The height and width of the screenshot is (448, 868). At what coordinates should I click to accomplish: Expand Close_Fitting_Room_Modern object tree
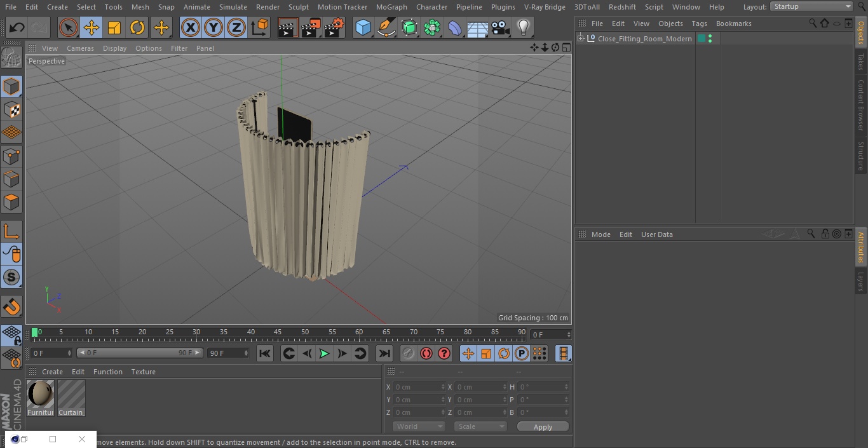[x=580, y=39]
